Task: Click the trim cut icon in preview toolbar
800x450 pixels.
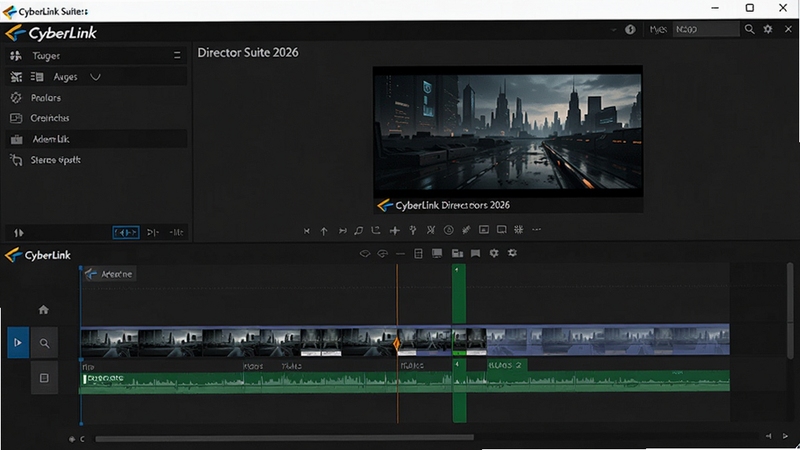Action: [x=431, y=230]
